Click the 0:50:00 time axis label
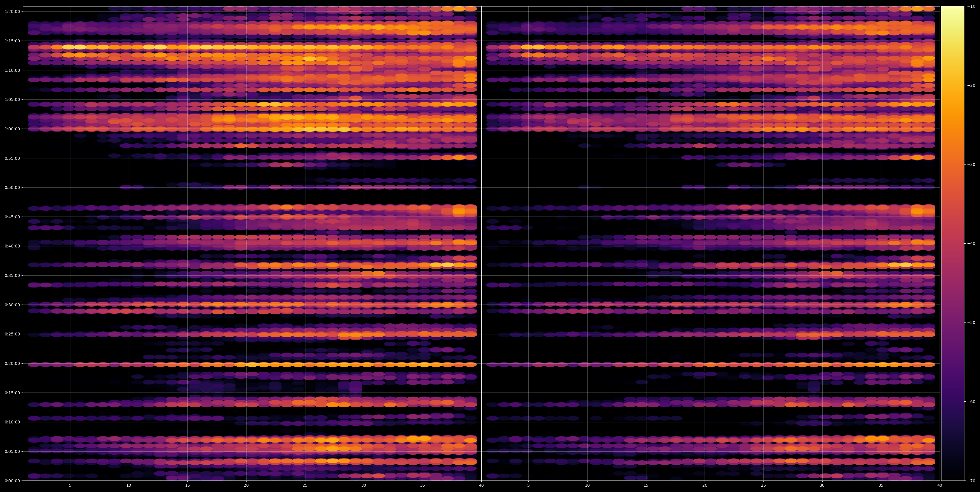This screenshot has height=492, width=980. (12, 187)
